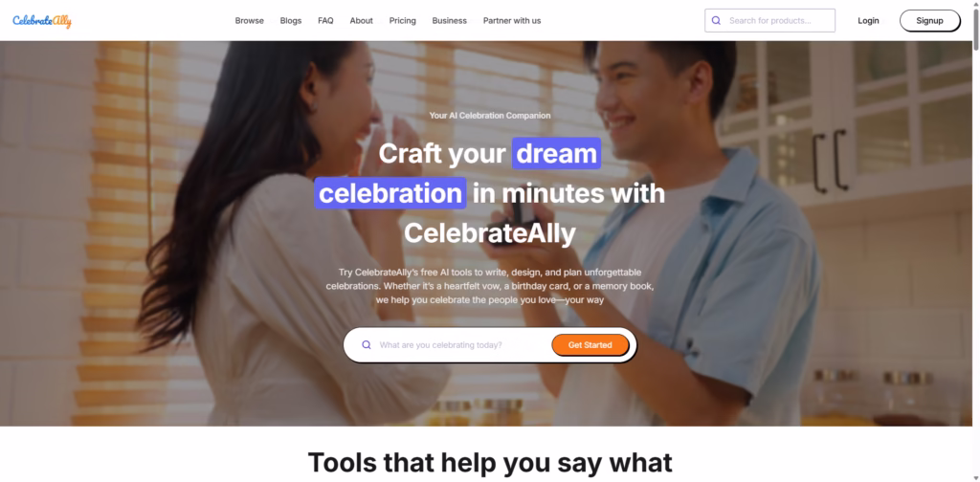Click the orange Get Started button
Viewport: 980px width, 482px height.
tap(590, 344)
